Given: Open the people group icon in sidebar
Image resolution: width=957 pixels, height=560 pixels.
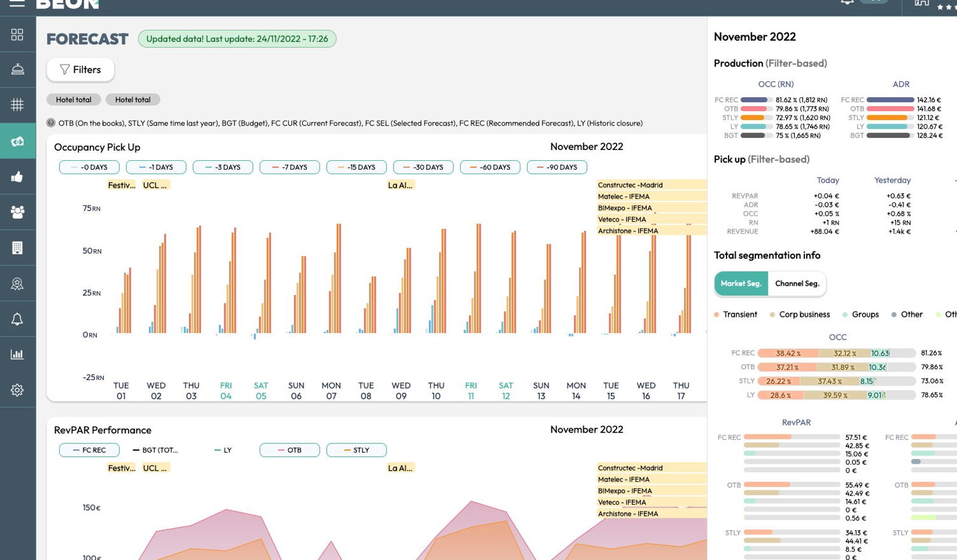Looking at the screenshot, I should [x=17, y=212].
